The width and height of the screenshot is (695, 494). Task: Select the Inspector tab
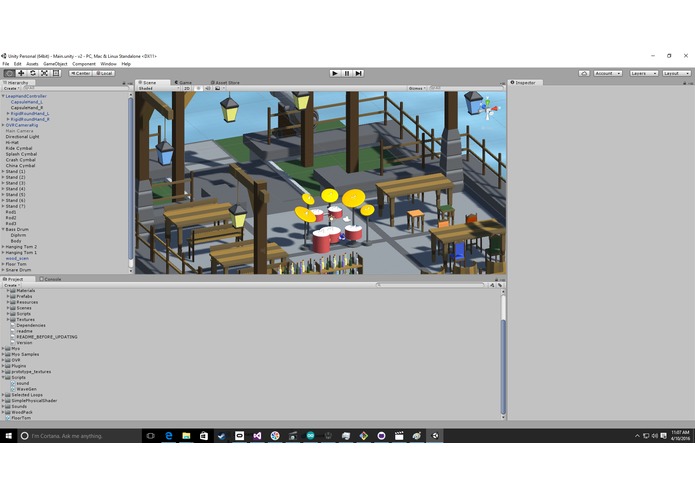tap(523, 82)
